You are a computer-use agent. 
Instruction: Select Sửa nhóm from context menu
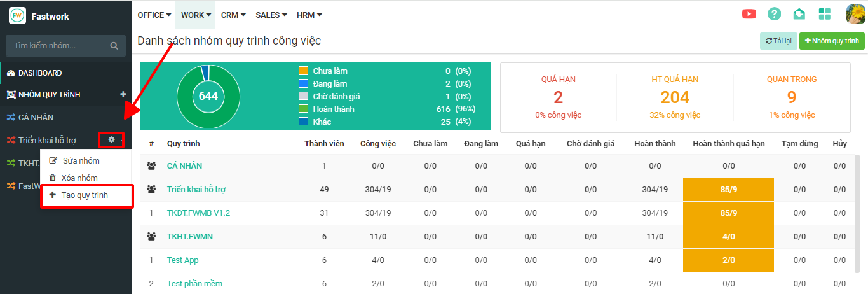[81, 161]
